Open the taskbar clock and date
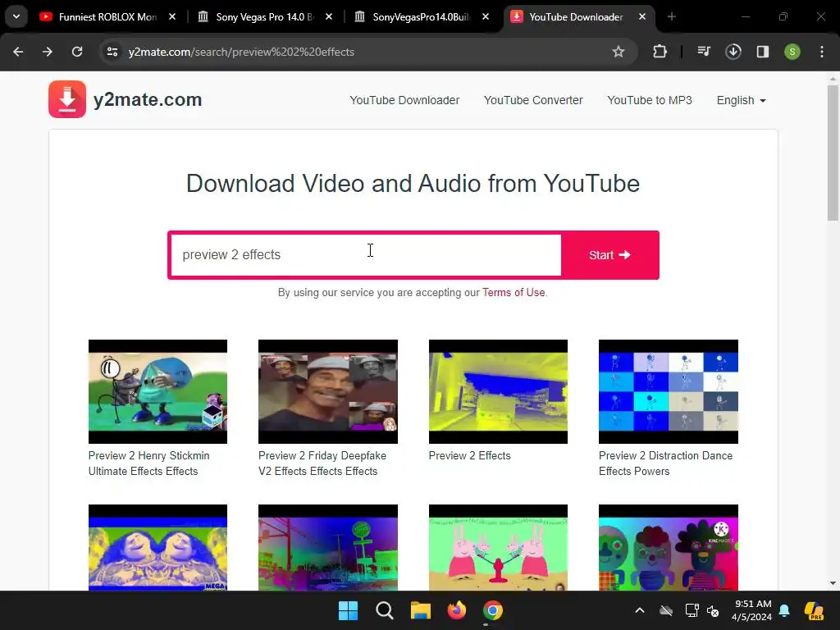 click(x=752, y=610)
